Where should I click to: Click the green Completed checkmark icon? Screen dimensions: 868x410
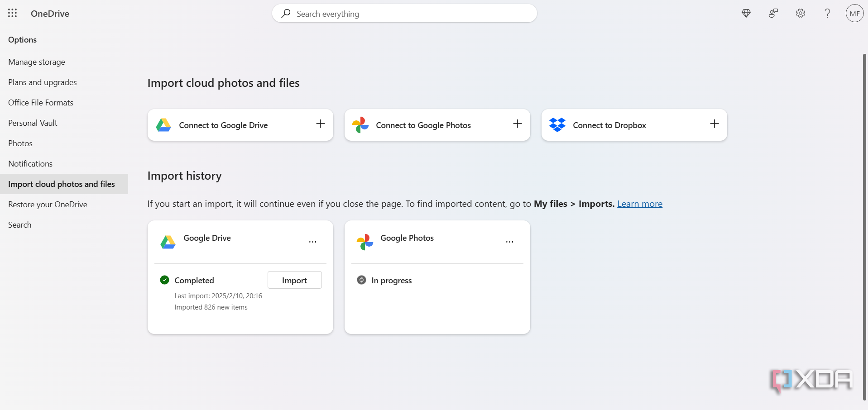(165, 280)
